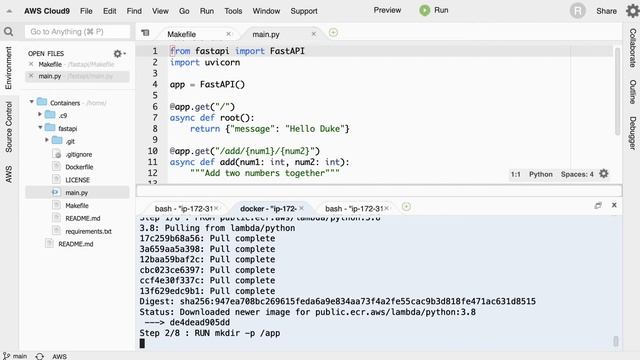
Task: Click the sync refresh icon in status bar
Action: pos(40,356)
